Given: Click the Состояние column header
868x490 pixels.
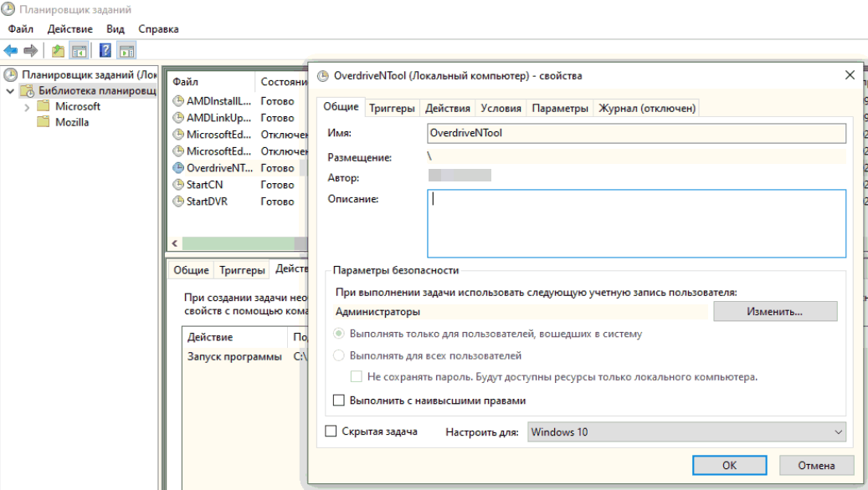Looking at the screenshot, I should pos(282,82).
